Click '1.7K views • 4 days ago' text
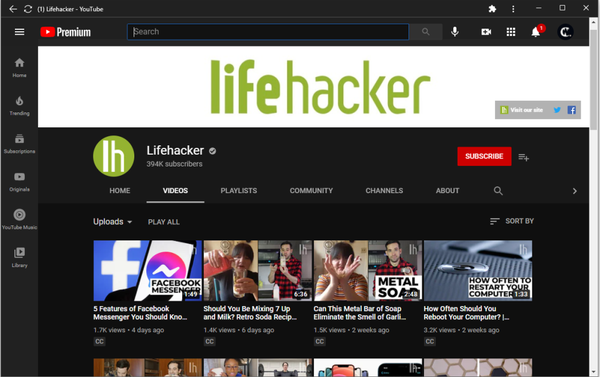Viewport: 600px width, 377px height. click(x=129, y=330)
